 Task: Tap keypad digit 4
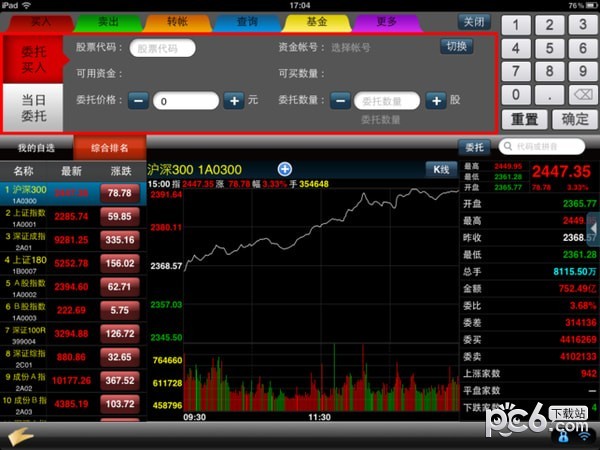point(516,48)
